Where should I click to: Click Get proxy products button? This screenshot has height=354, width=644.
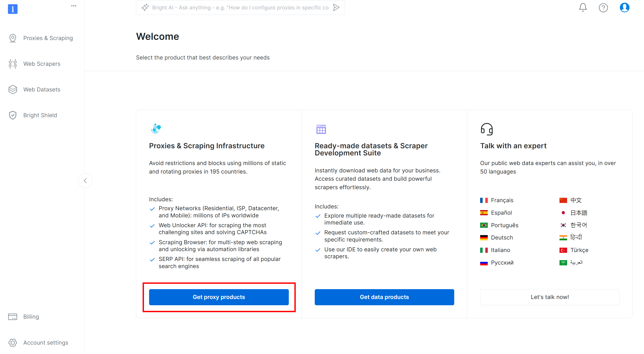219,297
